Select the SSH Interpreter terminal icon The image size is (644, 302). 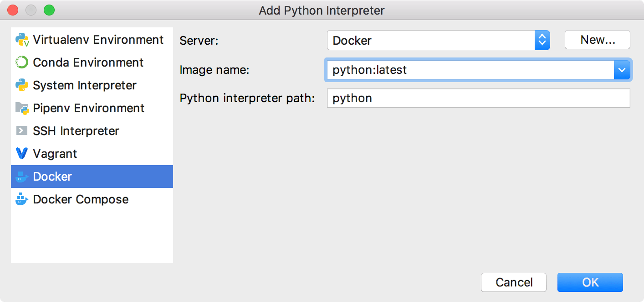click(x=21, y=131)
